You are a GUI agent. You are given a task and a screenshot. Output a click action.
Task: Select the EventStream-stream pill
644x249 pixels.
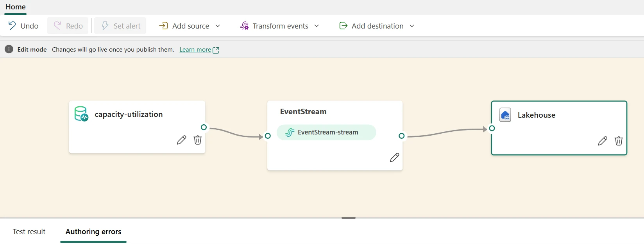326,133
